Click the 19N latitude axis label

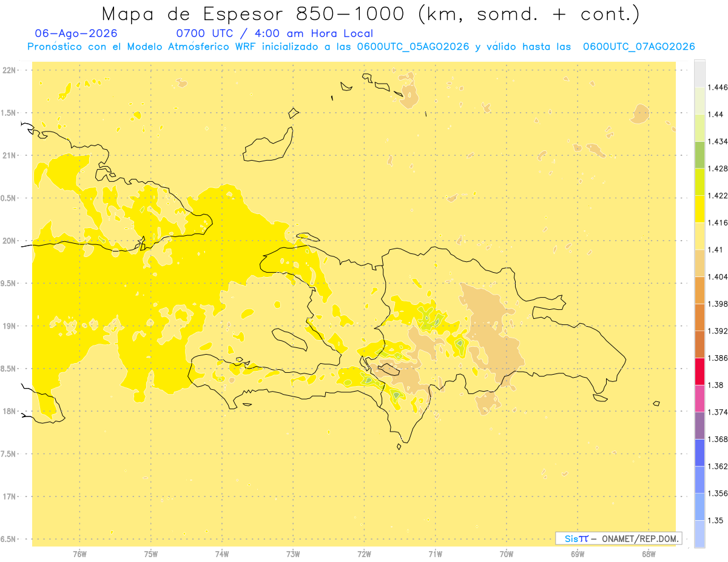pos(10,326)
